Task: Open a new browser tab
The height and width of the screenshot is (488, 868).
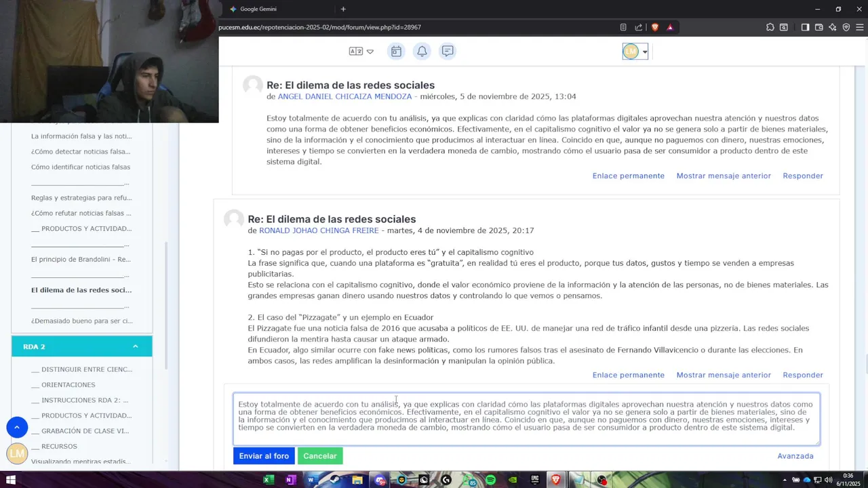Action: pos(343,9)
